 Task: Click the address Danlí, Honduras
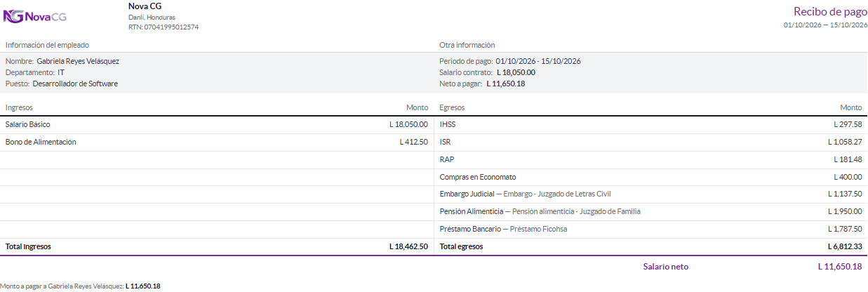click(x=152, y=17)
